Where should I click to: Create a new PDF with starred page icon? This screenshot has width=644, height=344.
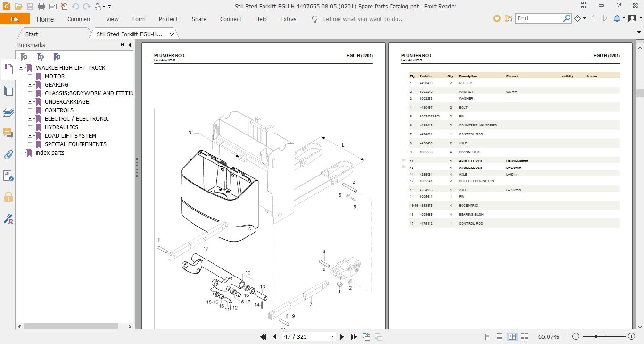pyautogui.click(x=64, y=7)
